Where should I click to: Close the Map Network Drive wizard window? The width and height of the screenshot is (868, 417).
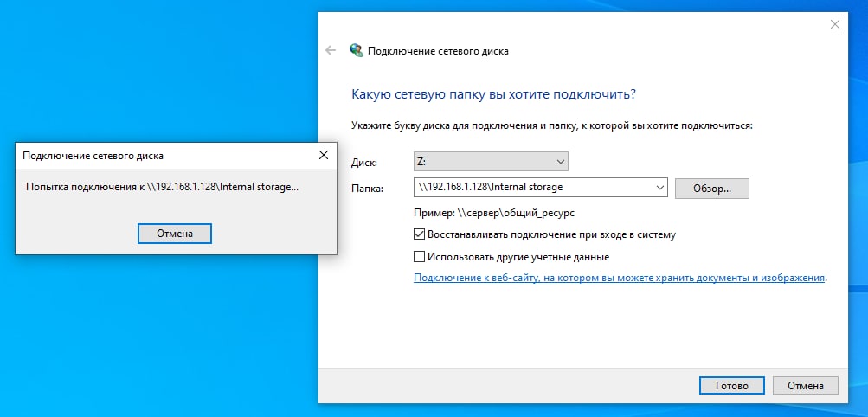click(835, 24)
